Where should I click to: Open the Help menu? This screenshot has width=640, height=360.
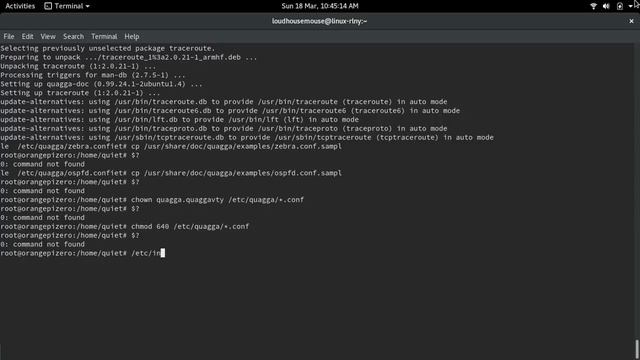coord(132,36)
